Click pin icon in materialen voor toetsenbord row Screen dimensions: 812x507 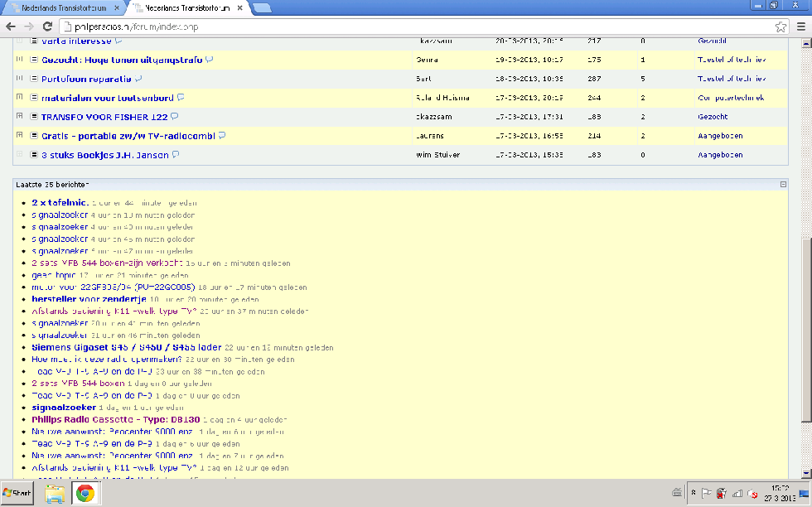coord(20,97)
